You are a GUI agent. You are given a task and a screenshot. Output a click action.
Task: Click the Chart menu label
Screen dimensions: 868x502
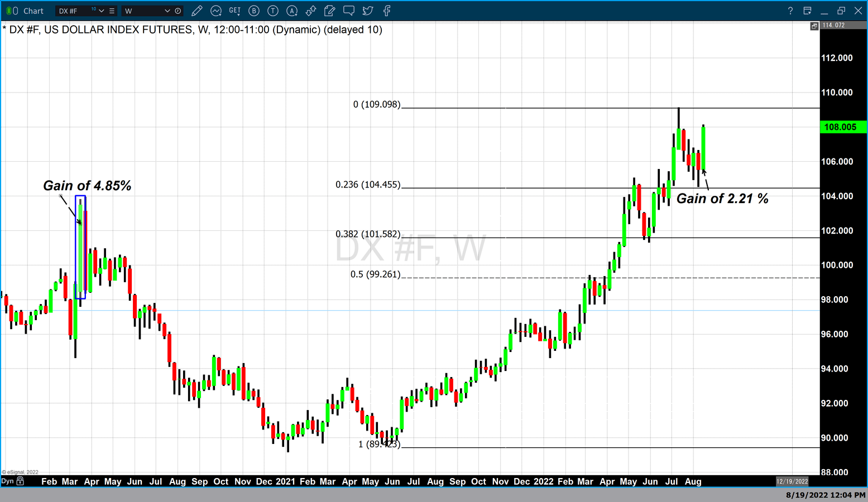tap(33, 11)
